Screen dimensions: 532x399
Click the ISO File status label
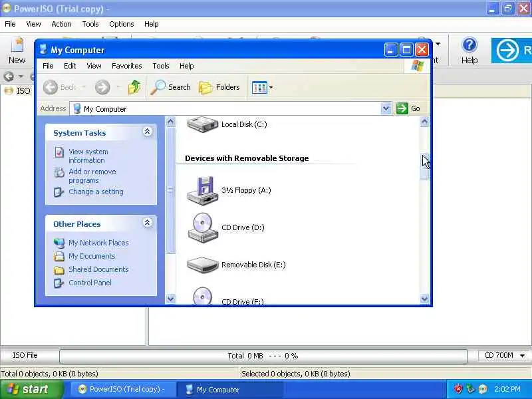coord(25,355)
